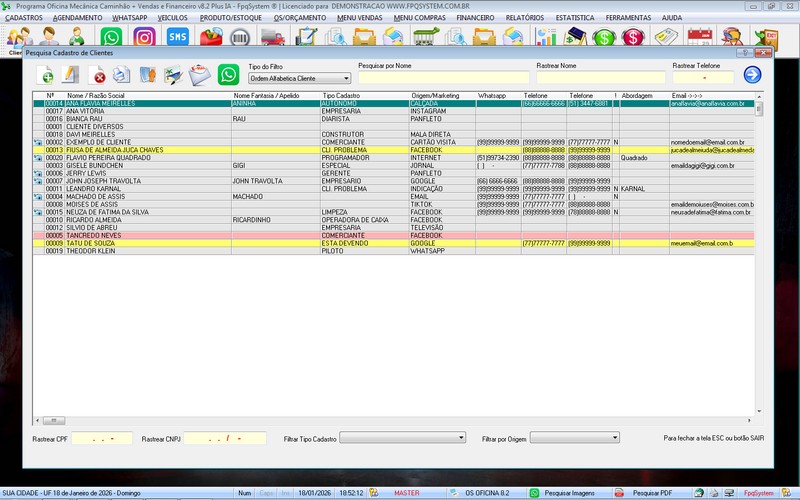Click the edit client pencil icon
This screenshot has height=500, width=800.
[x=70, y=75]
